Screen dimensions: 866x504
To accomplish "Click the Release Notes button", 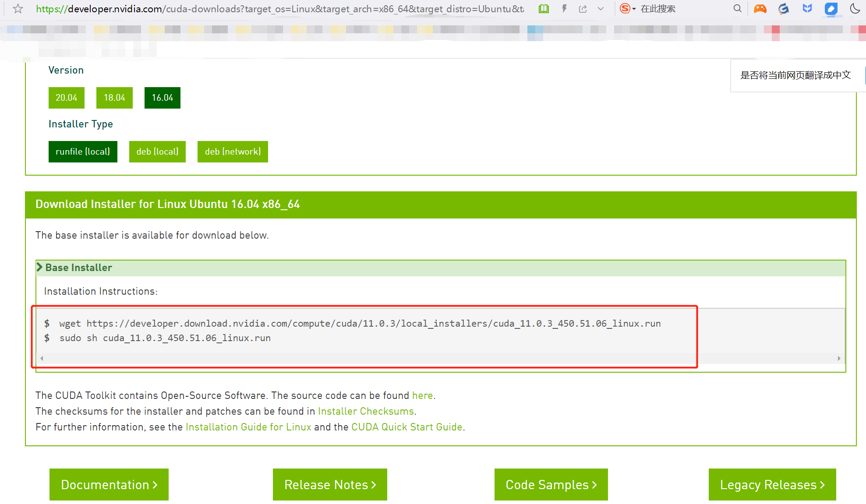I will pyautogui.click(x=330, y=485).
